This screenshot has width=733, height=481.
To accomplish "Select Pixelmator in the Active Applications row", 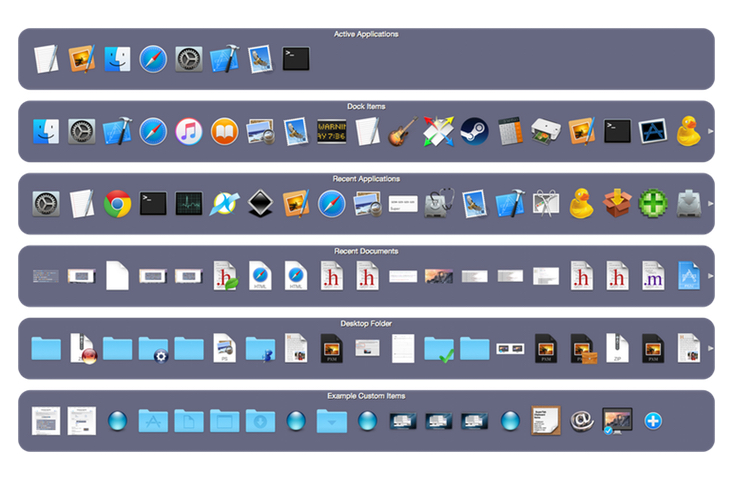I will 82,59.
